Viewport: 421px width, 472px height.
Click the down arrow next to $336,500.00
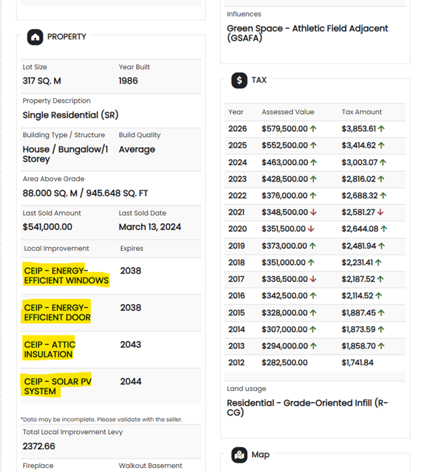(x=313, y=279)
